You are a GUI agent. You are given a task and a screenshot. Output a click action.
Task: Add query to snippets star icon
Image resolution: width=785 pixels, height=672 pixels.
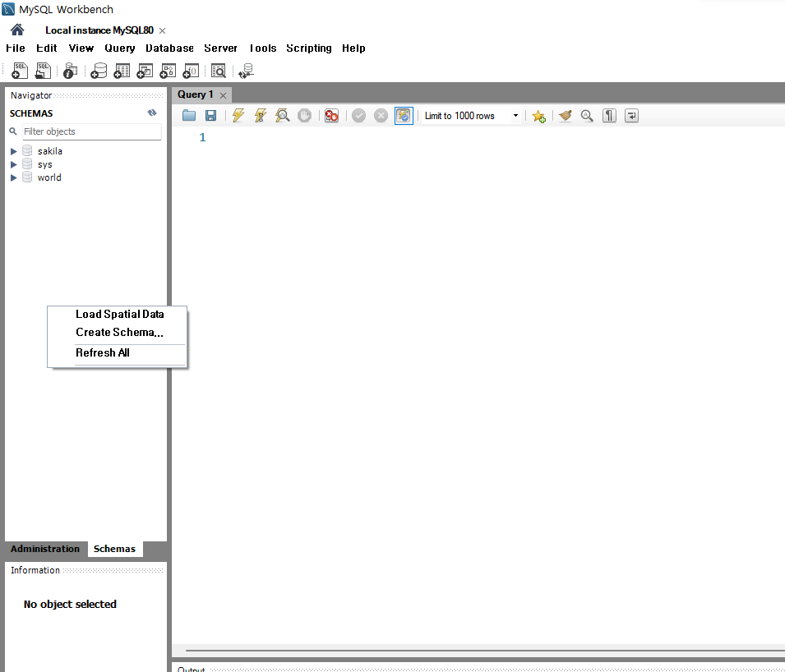coord(538,116)
